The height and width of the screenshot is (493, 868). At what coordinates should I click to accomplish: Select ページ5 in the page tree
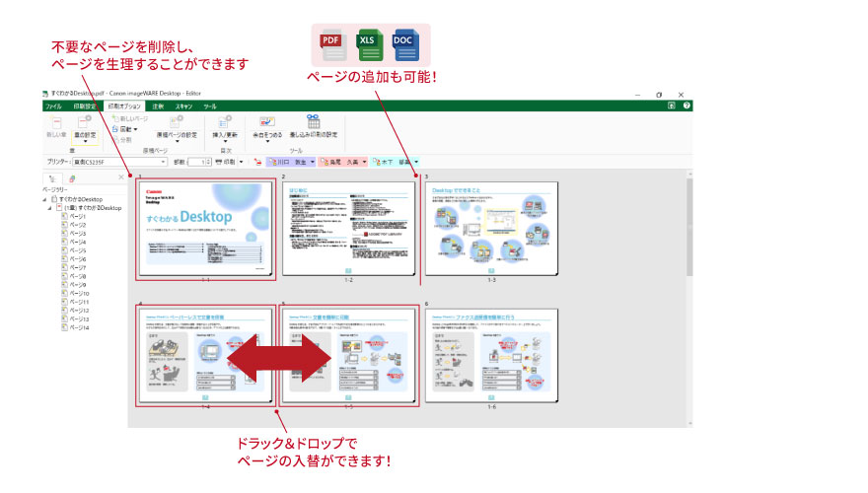(x=74, y=250)
